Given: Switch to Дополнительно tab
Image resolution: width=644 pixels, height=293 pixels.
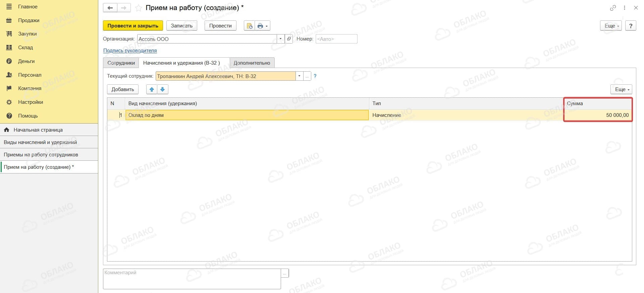Looking at the screenshot, I should 252,63.
